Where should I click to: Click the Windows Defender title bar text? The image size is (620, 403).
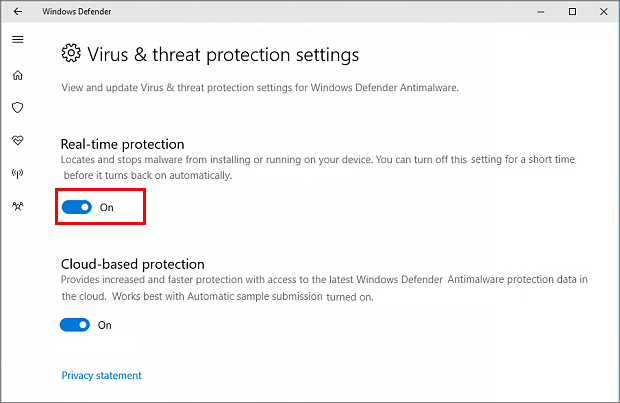pos(79,12)
